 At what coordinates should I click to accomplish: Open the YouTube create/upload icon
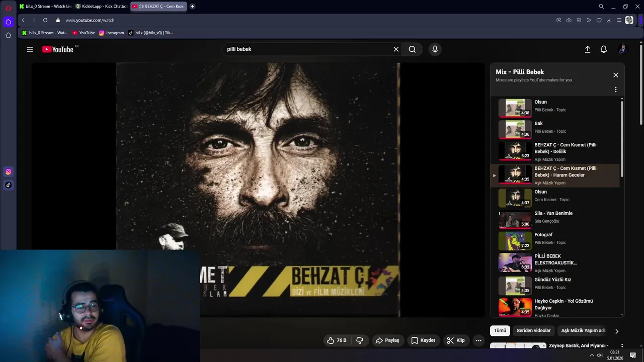587,49
